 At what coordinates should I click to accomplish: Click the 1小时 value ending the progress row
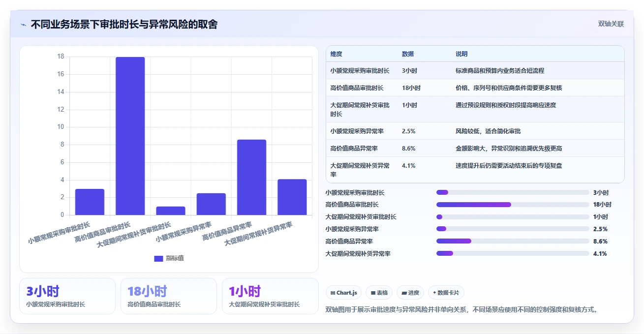600,217
